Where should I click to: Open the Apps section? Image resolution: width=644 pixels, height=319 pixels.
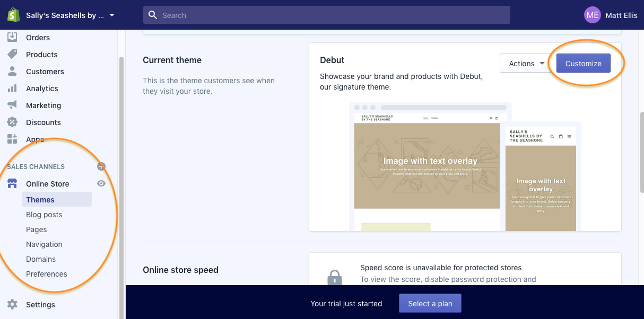click(35, 139)
